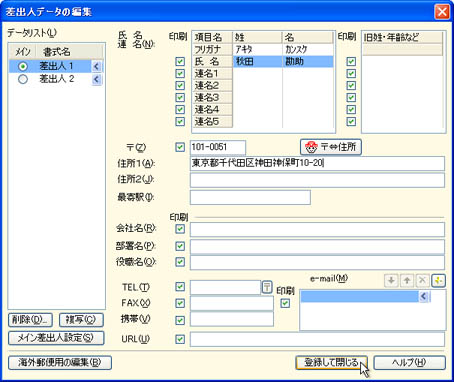Toggle the e-mail print checkbox

pos(285,303)
